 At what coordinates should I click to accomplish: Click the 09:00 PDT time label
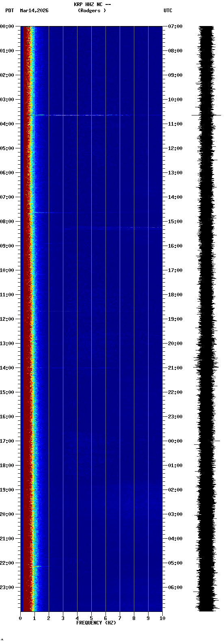pyautogui.click(x=7, y=246)
